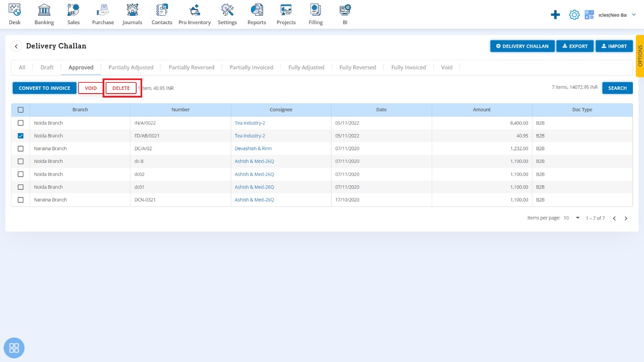Open the round app grid launcher button
Viewport: 644px width, 362px height.
pyautogui.click(x=14, y=348)
